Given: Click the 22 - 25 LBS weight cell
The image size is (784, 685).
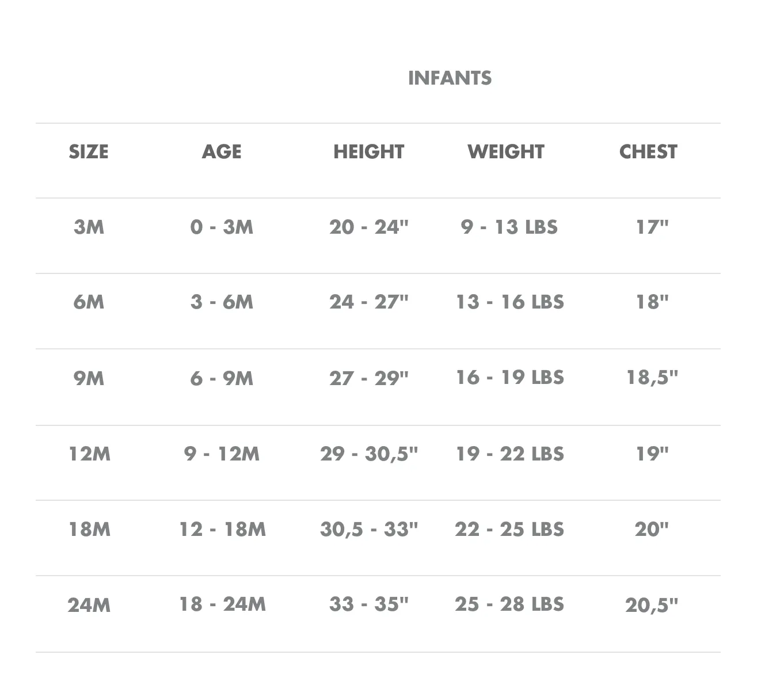Looking at the screenshot, I should coord(509,529).
